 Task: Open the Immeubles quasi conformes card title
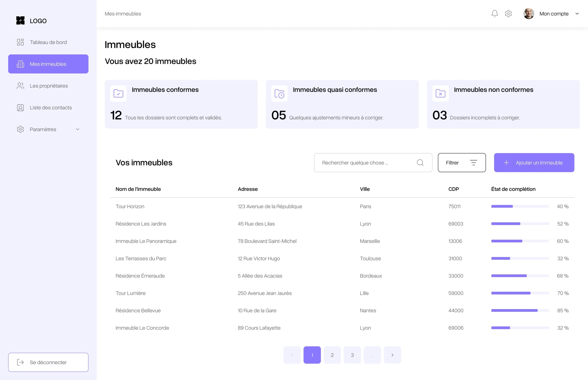(335, 90)
